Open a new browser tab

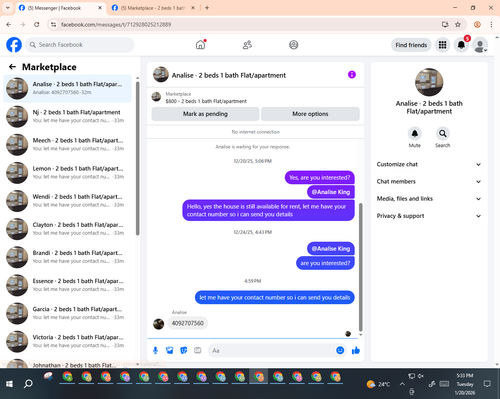click(x=207, y=8)
